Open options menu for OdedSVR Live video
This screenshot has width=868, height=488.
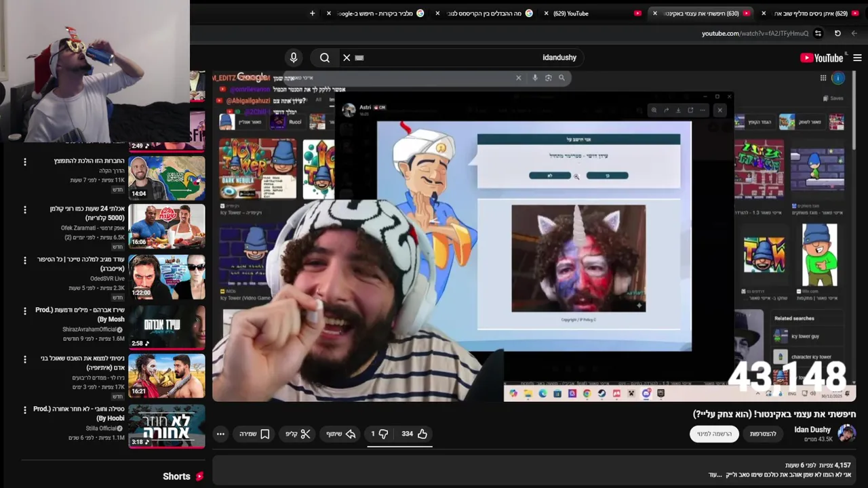[x=25, y=260]
